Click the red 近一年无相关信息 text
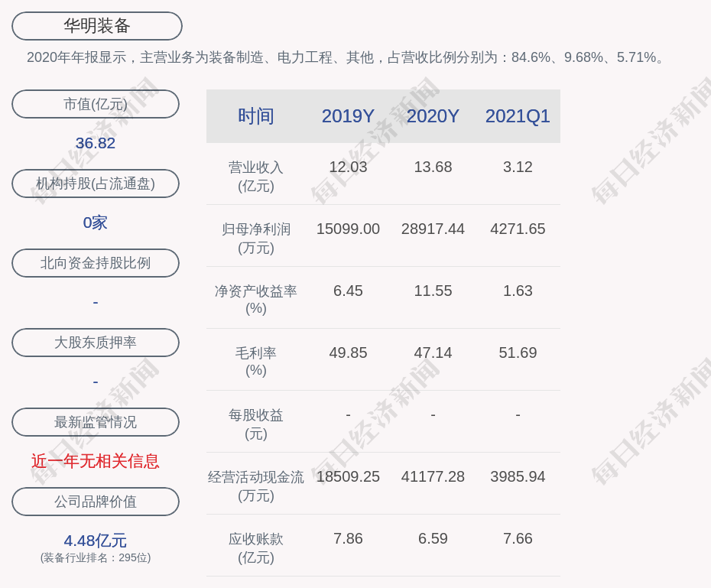 tap(96, 461)
